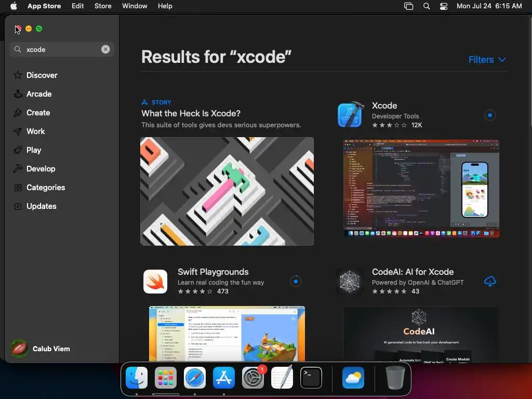View the CodeAI banner preview
The width and height of the screenshot is (532, 399).
click(x=421, y=335)
